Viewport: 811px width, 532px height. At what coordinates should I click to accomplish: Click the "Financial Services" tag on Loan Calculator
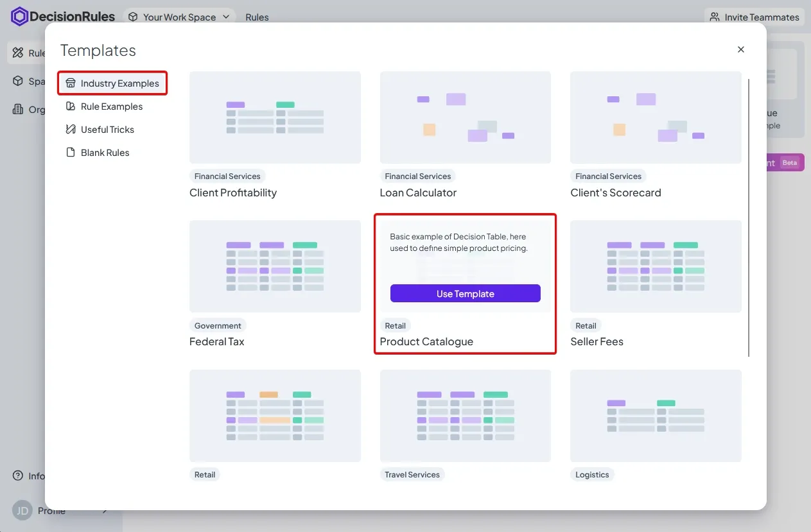coord(418,176)
